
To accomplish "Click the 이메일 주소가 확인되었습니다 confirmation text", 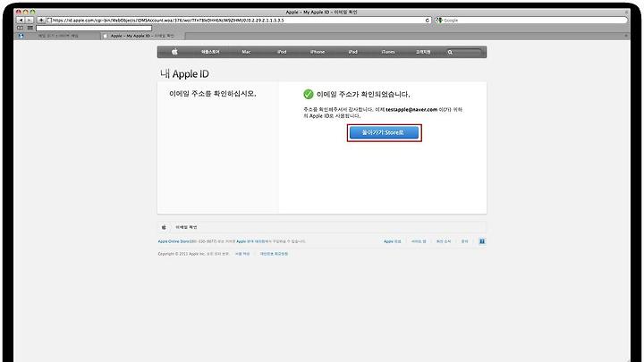I will tap(363, 95).
